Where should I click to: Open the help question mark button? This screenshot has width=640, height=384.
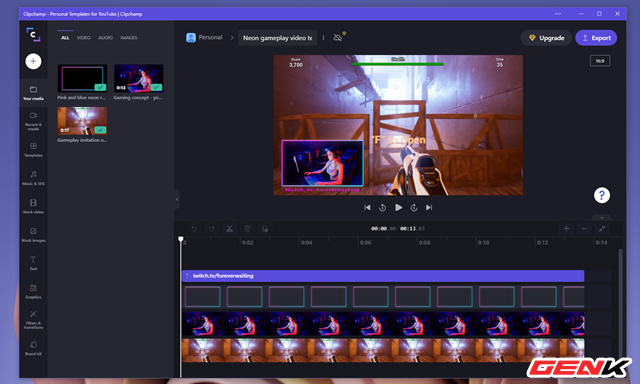click(x=602, y=195)
